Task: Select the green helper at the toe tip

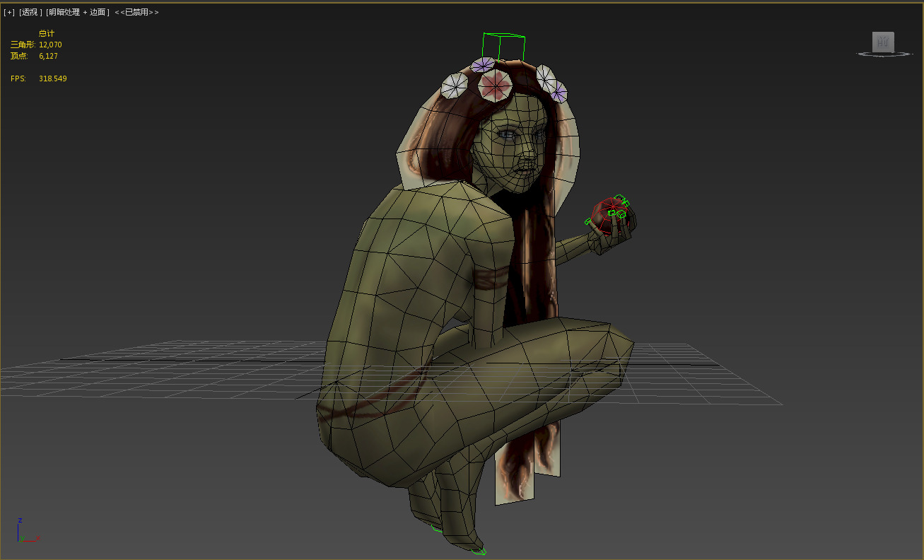Action: click(x=481, y=551)
